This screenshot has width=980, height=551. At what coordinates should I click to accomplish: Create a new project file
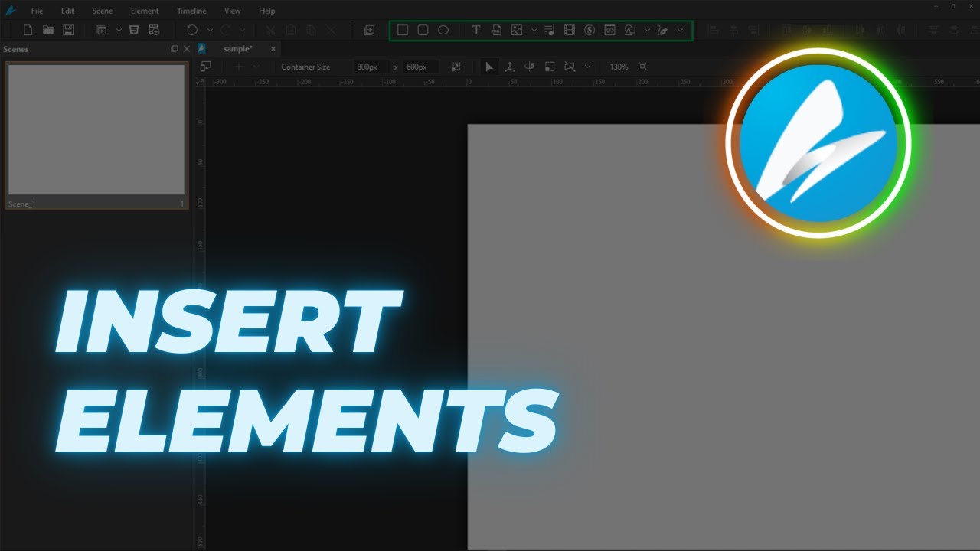click(28, 31)
